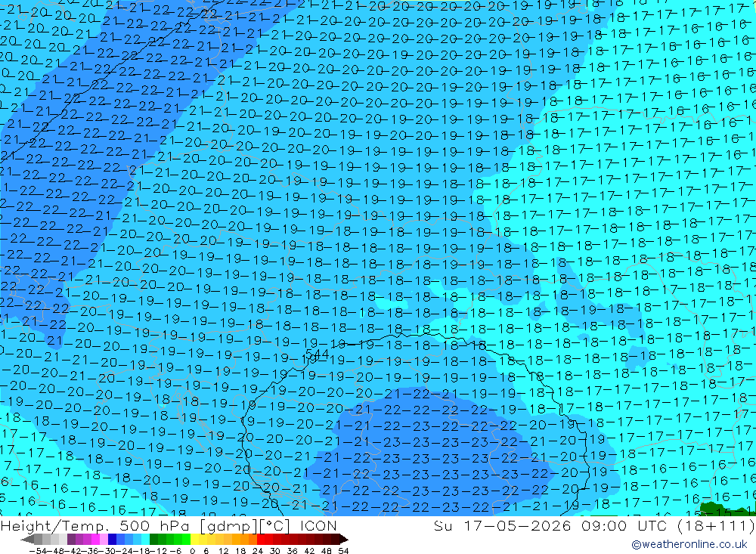Click the dark brown right arrow end of the color scale
The image size is (756, 554).
click(344, 539)
